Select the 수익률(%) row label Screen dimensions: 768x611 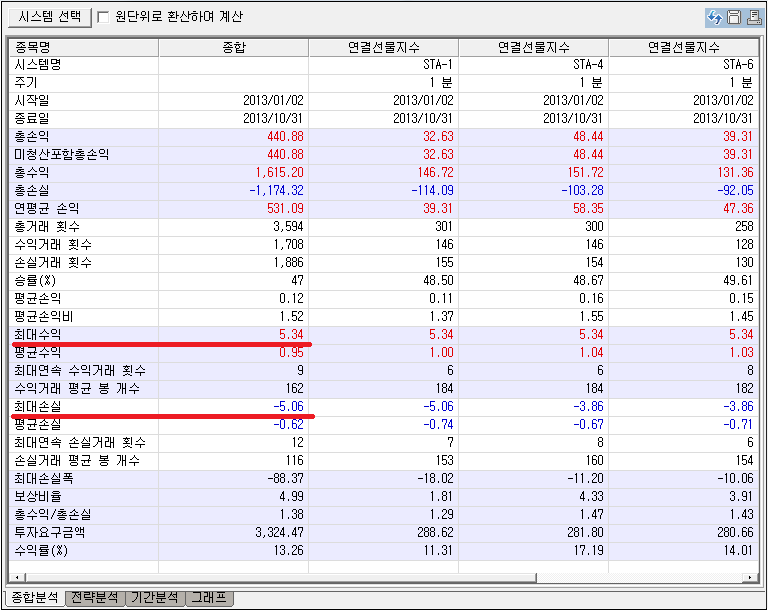(x=40, y=551)
